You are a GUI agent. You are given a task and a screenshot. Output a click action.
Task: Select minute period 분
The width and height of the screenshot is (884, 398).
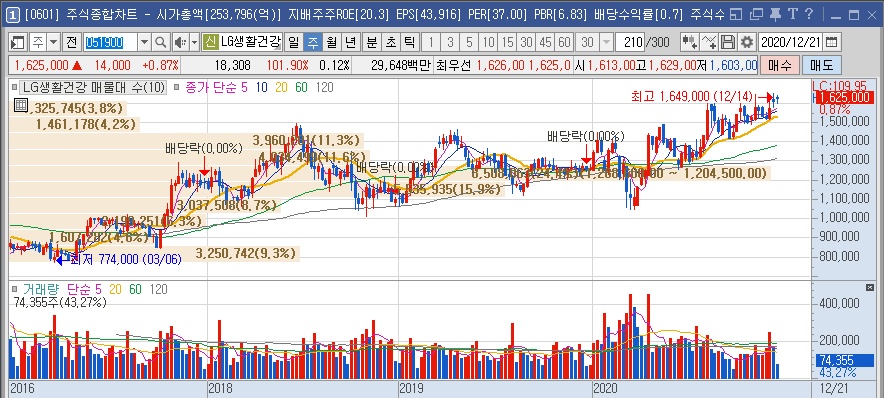coord(372,42)
